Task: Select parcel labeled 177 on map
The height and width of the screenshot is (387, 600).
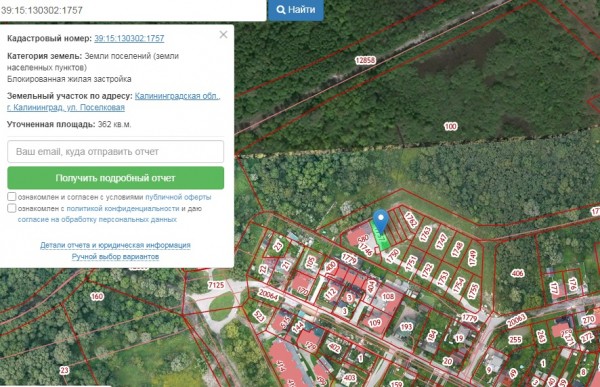Action: [554, 287]
